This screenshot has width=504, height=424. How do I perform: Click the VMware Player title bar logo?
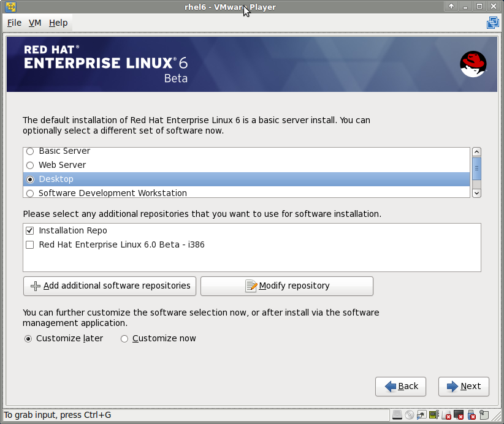11,7
